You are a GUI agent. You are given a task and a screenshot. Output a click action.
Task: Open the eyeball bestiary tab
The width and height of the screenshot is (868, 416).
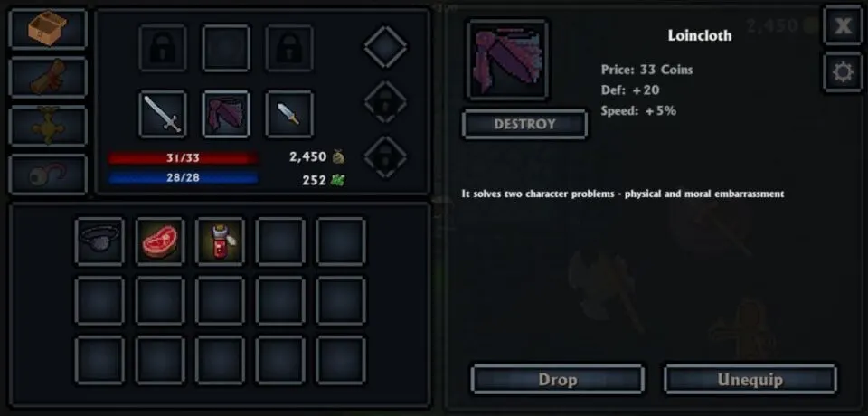coord(48,175)
